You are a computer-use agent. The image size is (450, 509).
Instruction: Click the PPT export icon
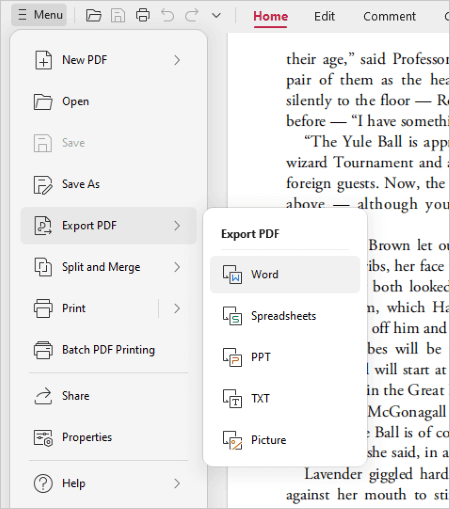point(232,357)
